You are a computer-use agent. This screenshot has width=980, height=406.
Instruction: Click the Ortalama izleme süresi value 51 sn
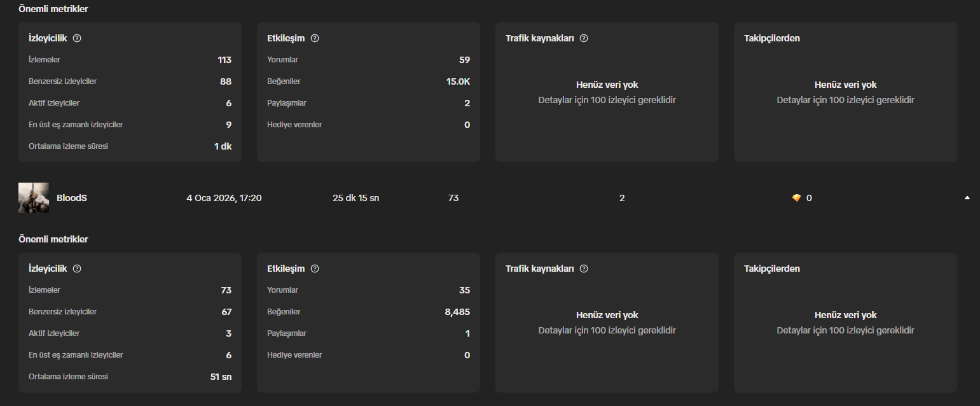click(221, 377)
